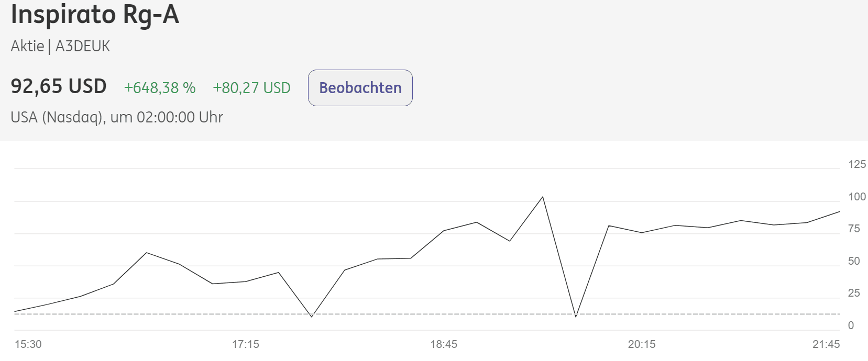The image size is (868, 361).
Task: Click the 125 value on price axis
Action: (x=857, y=164)
